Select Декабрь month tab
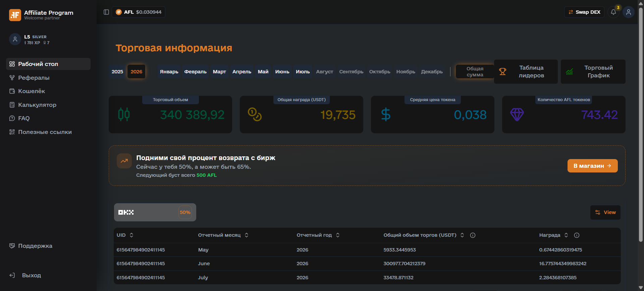 point(432,72)
